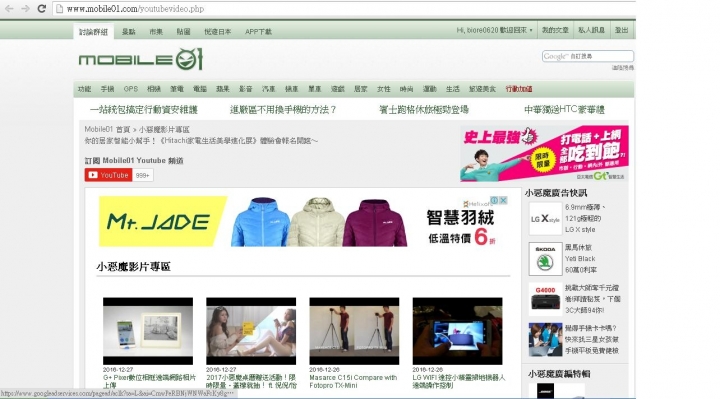This screenshot has height=399, width=720.
Task: Open the 相機 category menu
Action: coord(154,89)
